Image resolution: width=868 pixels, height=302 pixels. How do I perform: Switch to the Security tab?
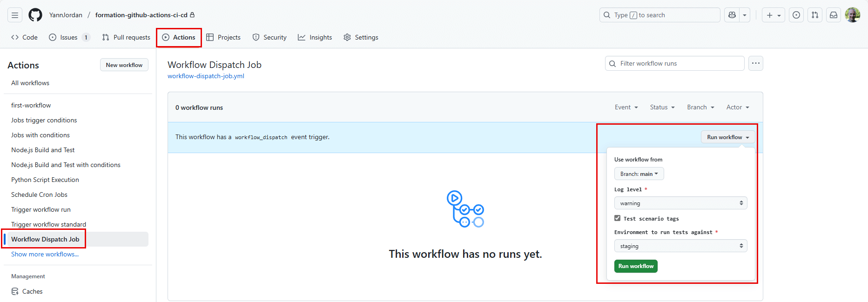[269, 37]
